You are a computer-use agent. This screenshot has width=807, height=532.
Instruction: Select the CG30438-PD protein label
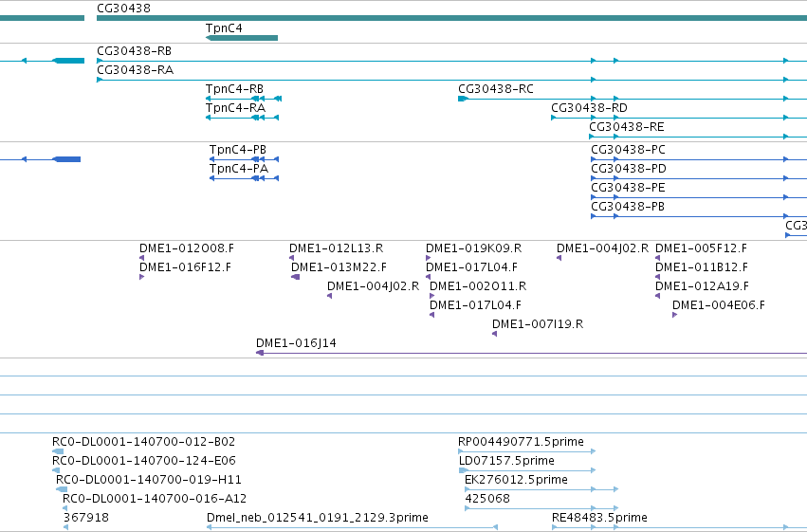629,169
